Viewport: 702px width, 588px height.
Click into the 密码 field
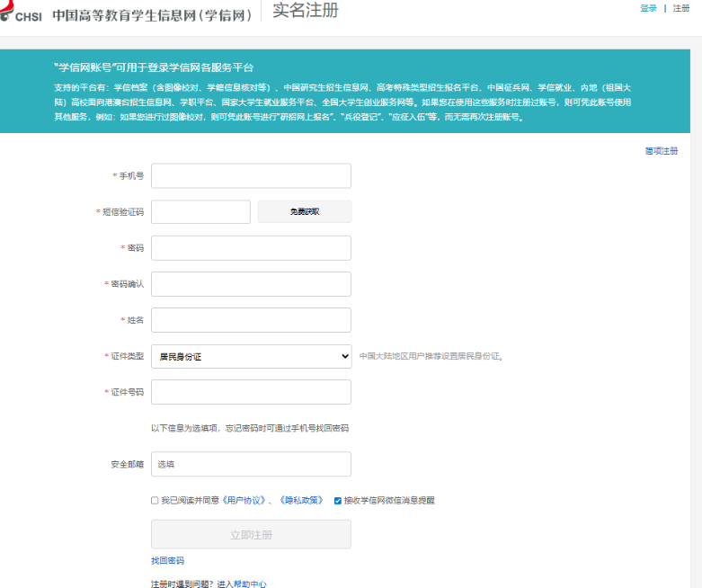pyautogui.click(x=251, y=248)
